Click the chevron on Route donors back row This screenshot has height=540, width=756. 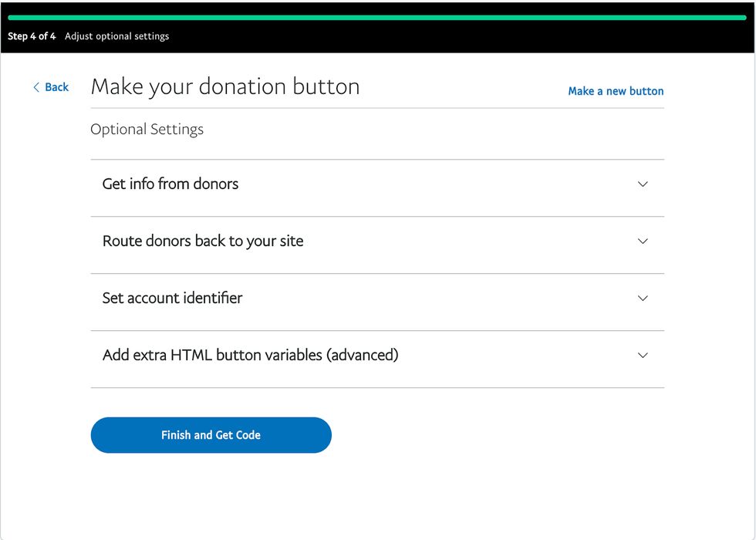(643, 241)
